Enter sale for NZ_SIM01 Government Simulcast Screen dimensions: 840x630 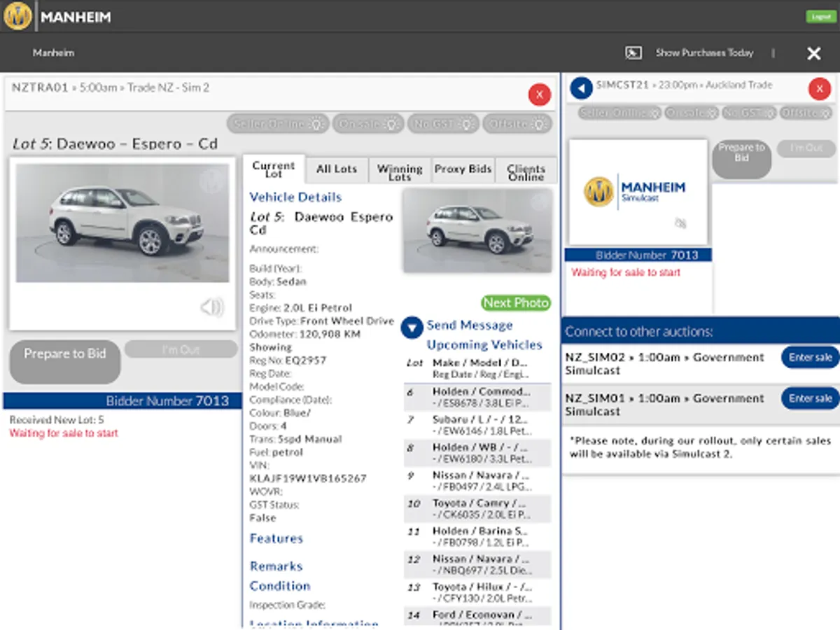coord(810,398)
